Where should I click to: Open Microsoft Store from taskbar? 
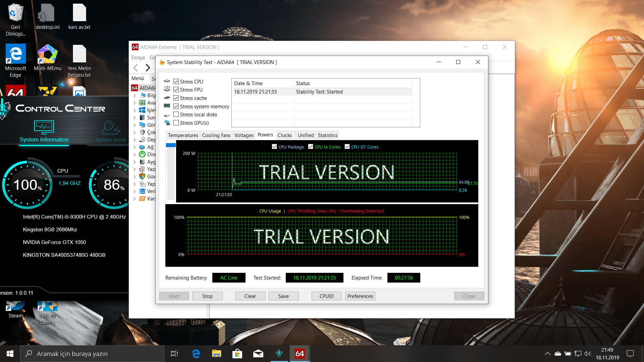237,353
